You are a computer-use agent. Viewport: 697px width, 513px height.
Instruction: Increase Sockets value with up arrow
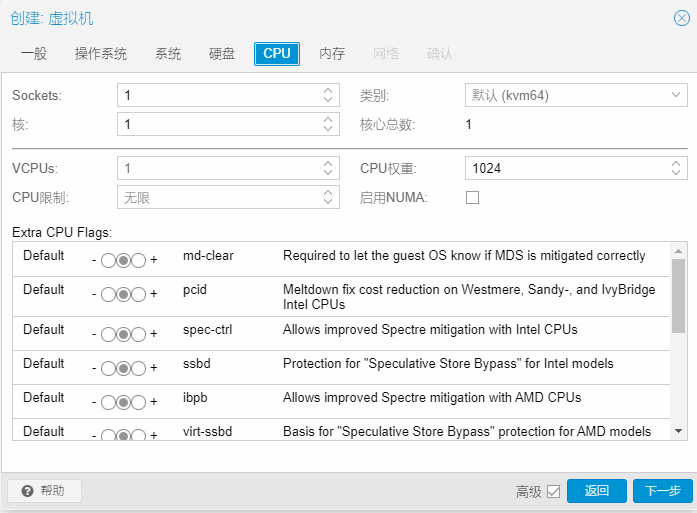[328, 91]
